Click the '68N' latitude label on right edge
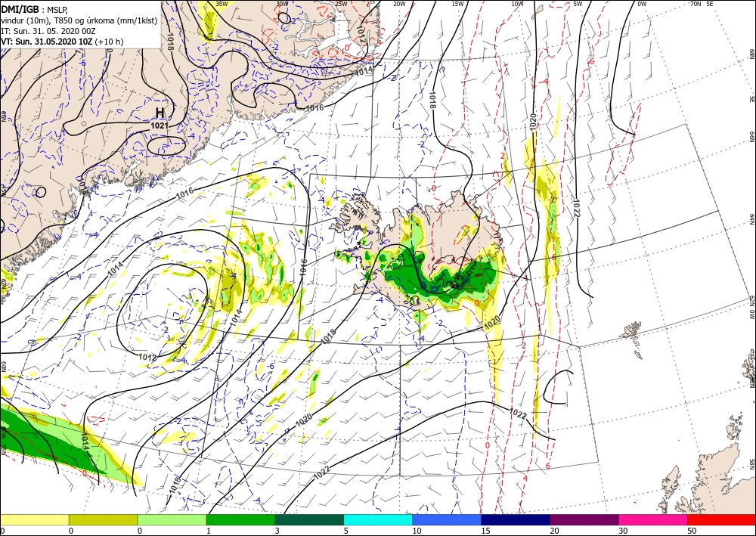Viewport: 756px width, 536px height. (751, 54)
